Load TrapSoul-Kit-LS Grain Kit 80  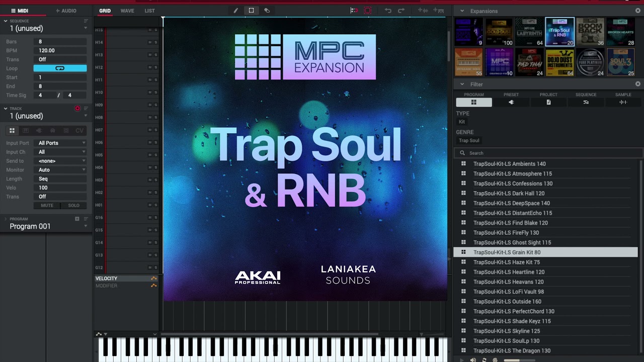pos(545,252)
